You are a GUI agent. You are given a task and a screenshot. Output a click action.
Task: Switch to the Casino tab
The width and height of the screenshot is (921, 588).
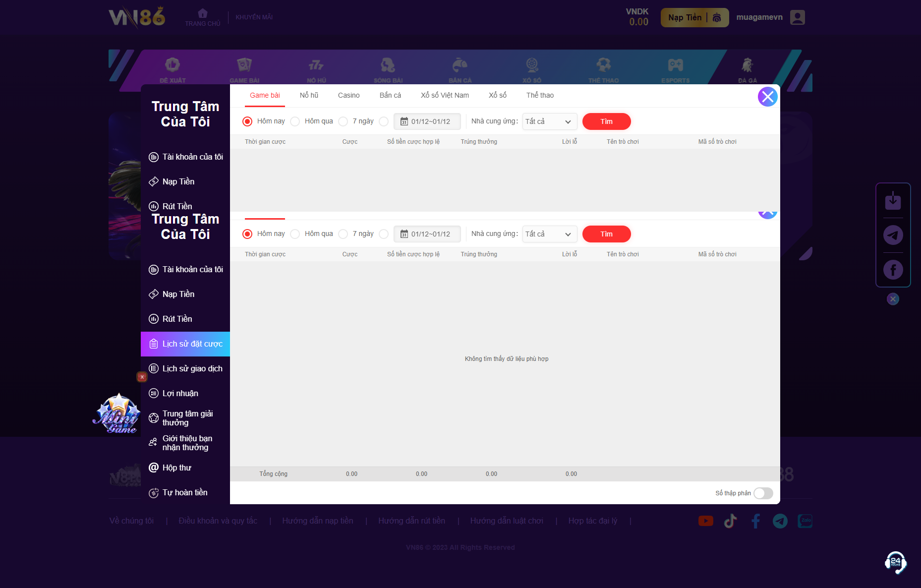pyautogui.click(x=348, y=95)
